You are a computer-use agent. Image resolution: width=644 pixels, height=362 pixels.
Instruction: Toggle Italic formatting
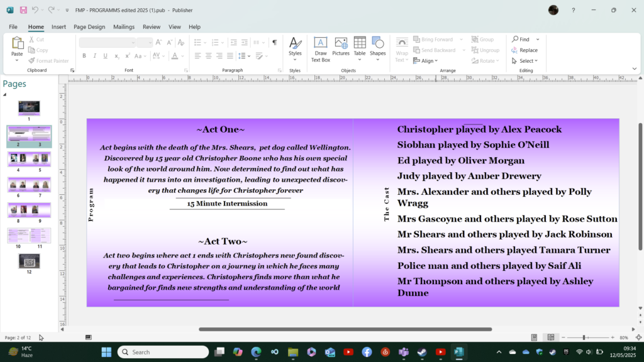click(95, 56)
